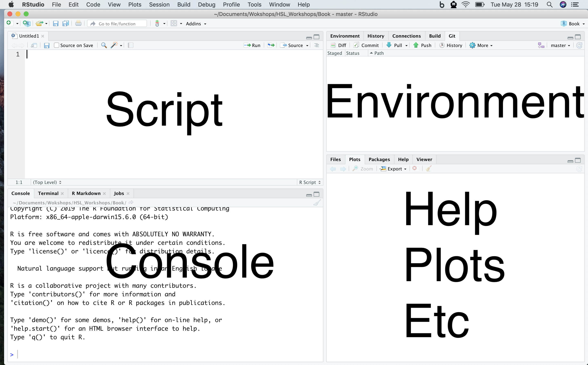
Task: Click the Run button
Action: (x=252, y=45)
